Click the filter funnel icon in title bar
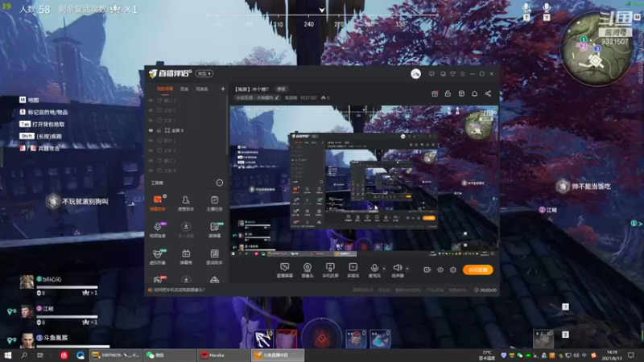The width and height of the screenshot is (644, 362). click(452, 74)
